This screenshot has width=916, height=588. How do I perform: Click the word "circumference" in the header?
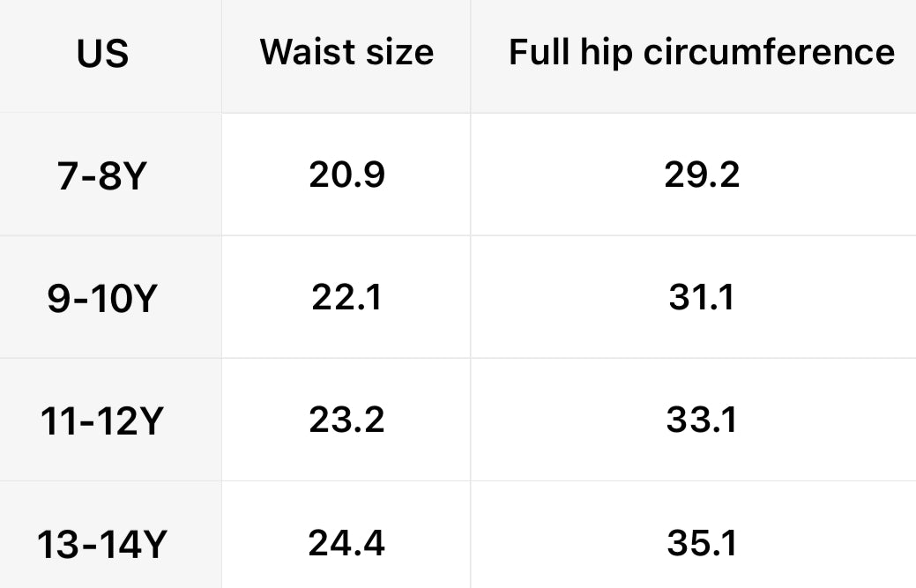tap(768, 53)
